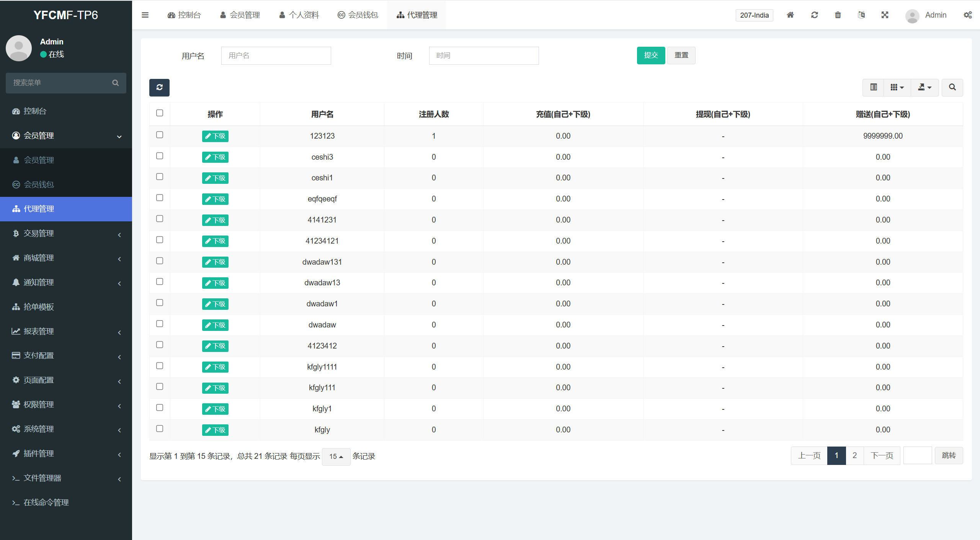980x540 pixels.
Task: Check the checkbox for user ceshi3
Action: pyautogui.click(x=160, y=156)
